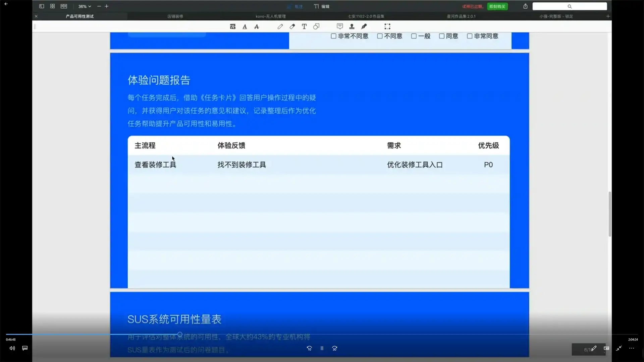Add a comment with the note tool
This screenshot has width=644, height=362.
pos(340,26)
